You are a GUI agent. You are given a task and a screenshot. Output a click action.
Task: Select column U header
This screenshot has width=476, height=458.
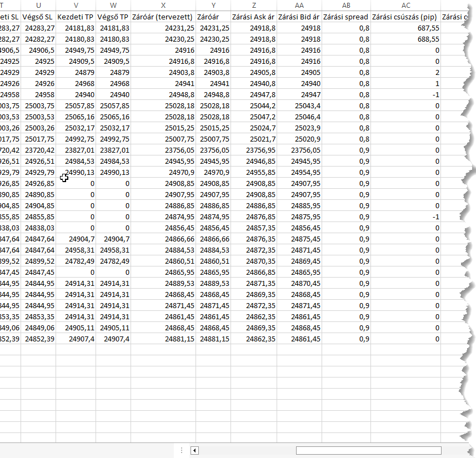pyautogui.click(x=38, y=5)
